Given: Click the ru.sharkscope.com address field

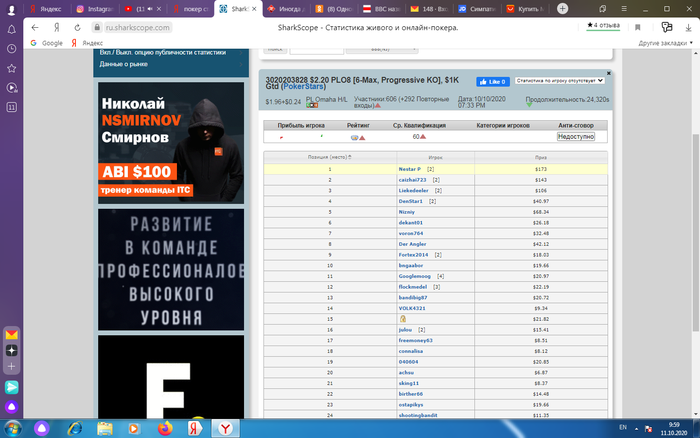Looking at the screenshot, I should (x=138, y=28).
